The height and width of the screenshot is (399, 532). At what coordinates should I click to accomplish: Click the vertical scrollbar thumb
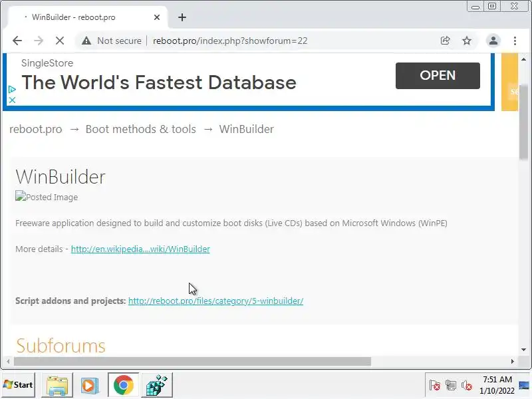point(524,122)
